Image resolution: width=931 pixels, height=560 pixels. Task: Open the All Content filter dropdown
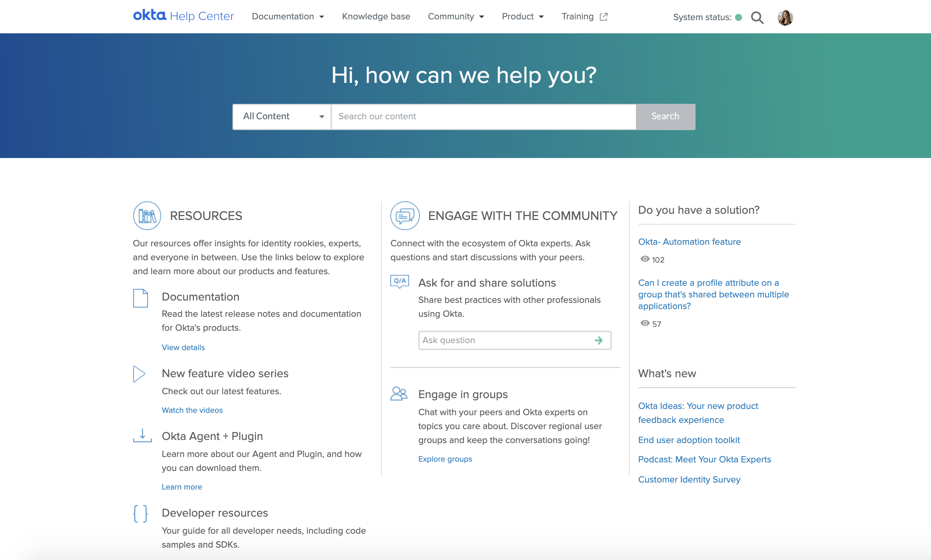point(282,117)
